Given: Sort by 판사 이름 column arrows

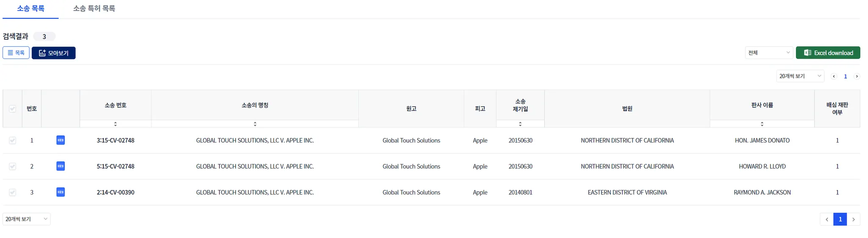Looking at the screenshot, I should pos(762,124).
